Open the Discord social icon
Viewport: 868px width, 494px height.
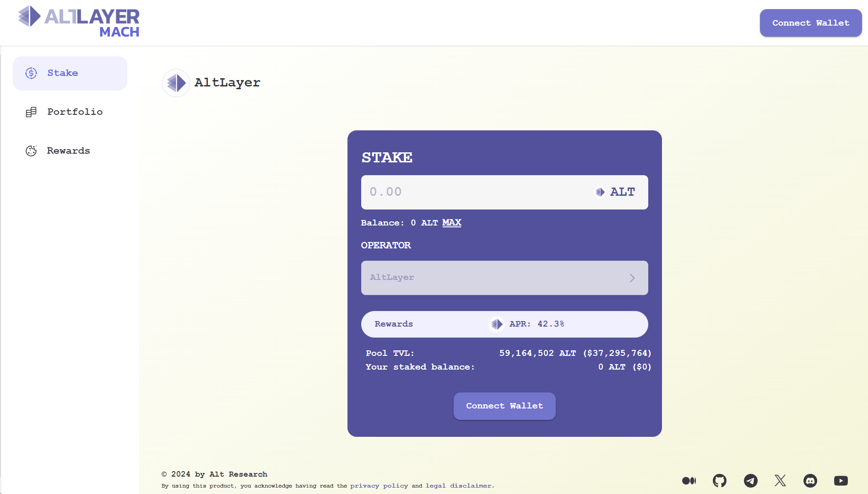pos(810,481)
